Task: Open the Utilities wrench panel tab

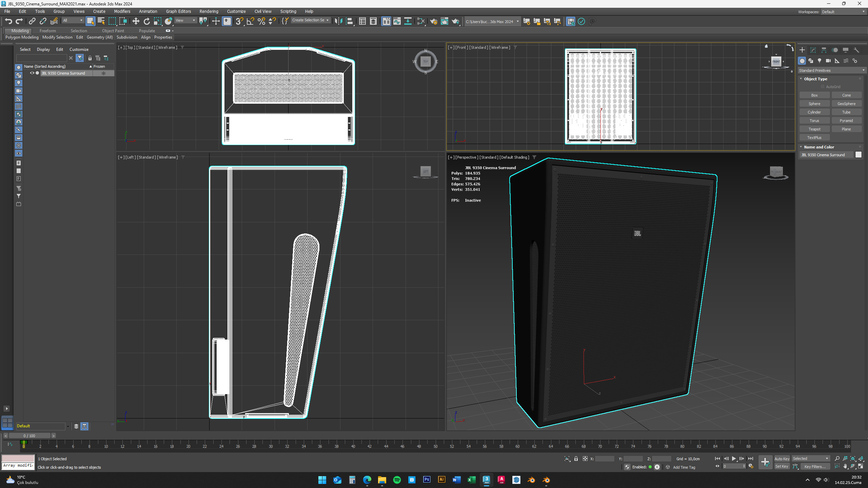Action: pos(856,50)
